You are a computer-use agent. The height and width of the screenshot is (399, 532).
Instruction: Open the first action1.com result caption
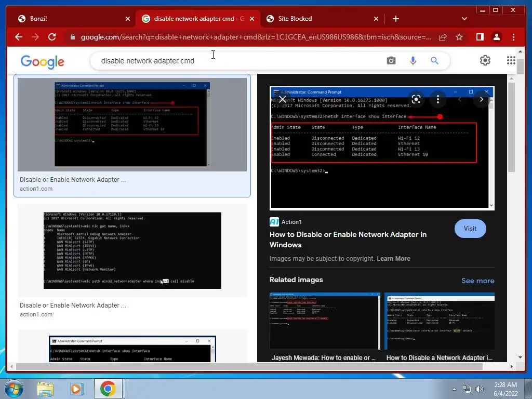[73, 180]
